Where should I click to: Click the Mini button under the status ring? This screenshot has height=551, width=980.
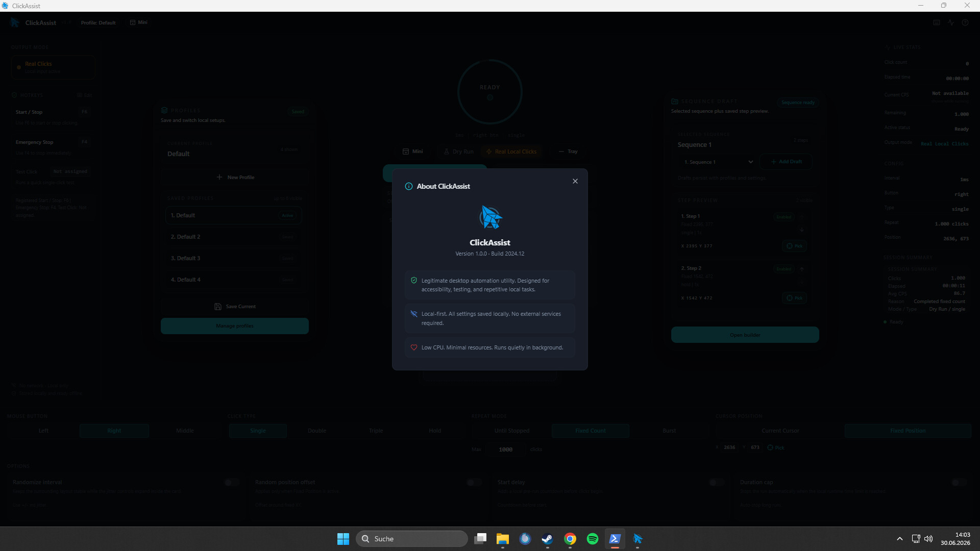pos(413,152)
